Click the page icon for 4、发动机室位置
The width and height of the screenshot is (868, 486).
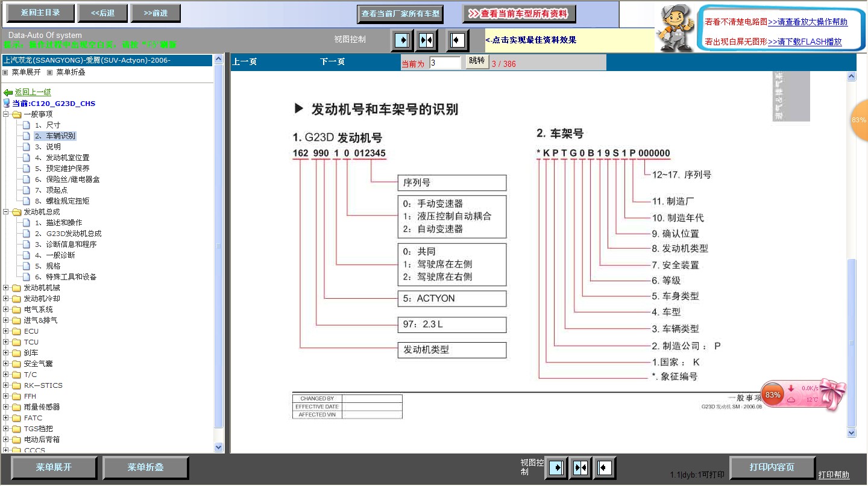[27, 158]
